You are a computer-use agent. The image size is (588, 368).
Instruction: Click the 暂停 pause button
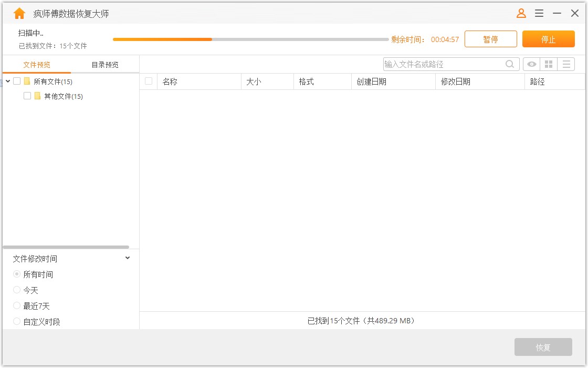click(490, 39)
